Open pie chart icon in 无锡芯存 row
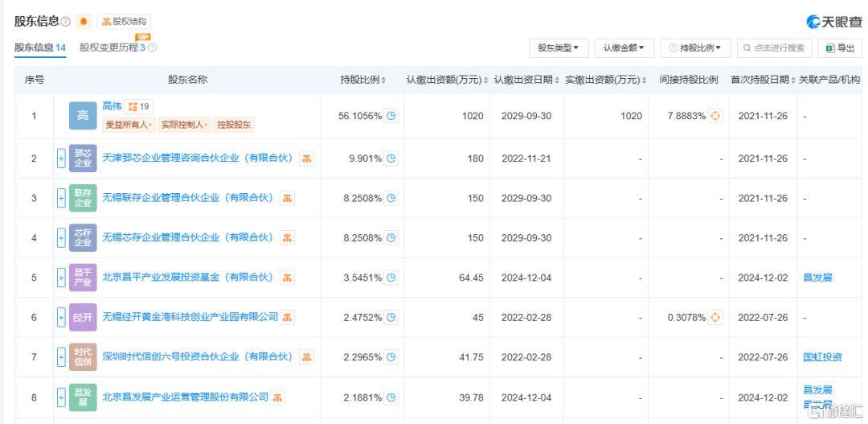This screenshot has width=868, height=424. 391,238
